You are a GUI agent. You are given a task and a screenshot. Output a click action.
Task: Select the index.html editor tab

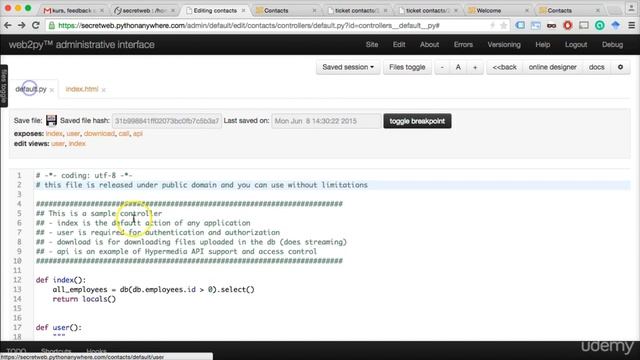pos(82,89)
